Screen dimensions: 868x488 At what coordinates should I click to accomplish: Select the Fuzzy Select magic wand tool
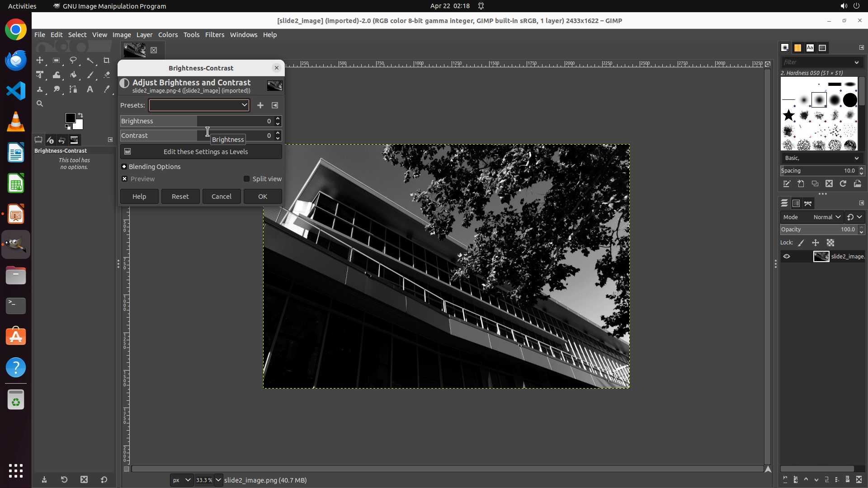[x=90, y=60]
